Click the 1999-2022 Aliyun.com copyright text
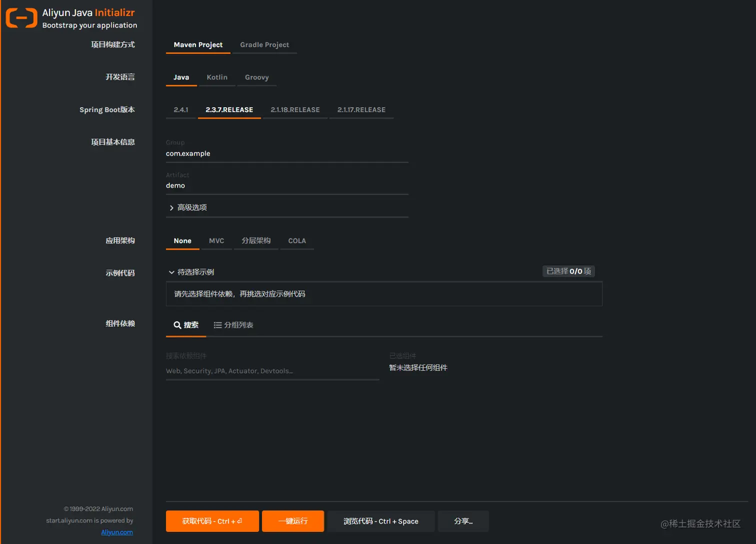The image size is (756, 544). pos(98,509)
